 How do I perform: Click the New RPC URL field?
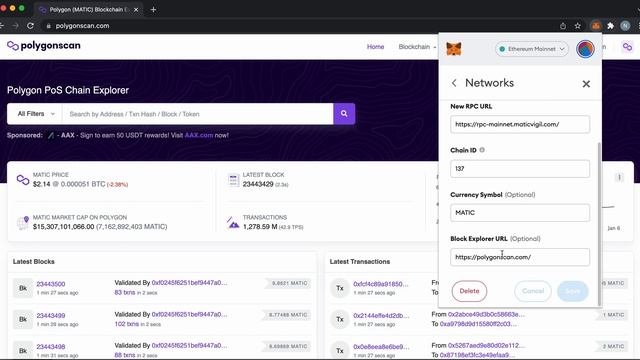520,124
